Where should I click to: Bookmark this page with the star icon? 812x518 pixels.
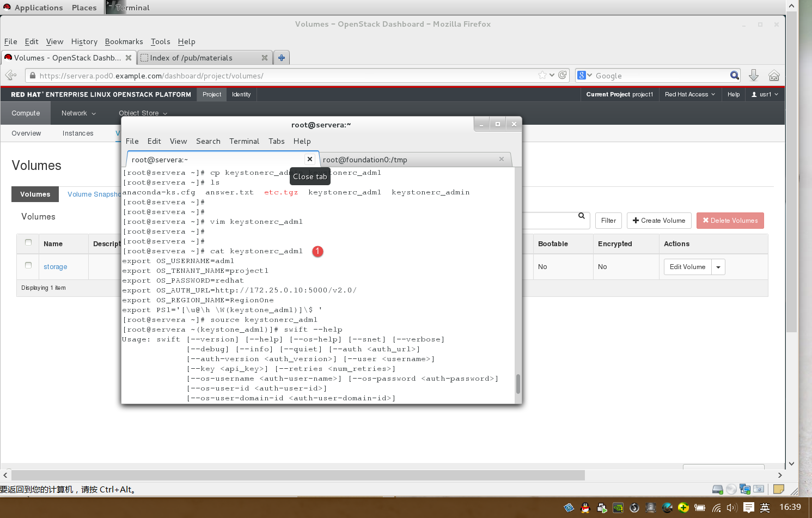click(542, 75)
